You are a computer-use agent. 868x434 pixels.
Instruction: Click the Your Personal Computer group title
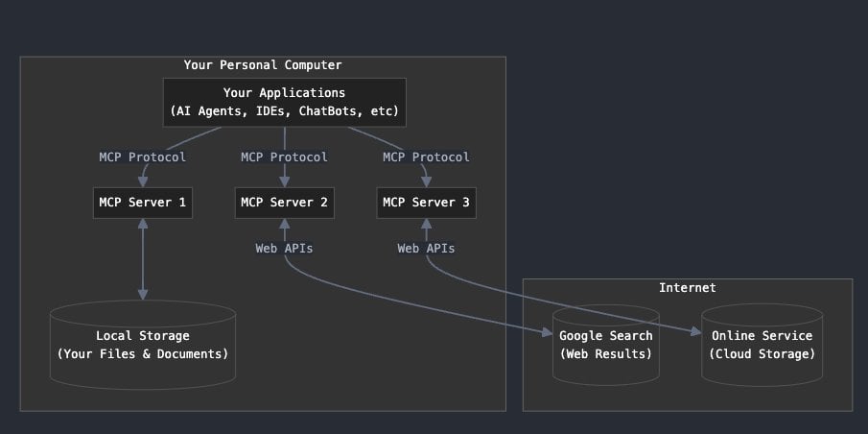263,65
